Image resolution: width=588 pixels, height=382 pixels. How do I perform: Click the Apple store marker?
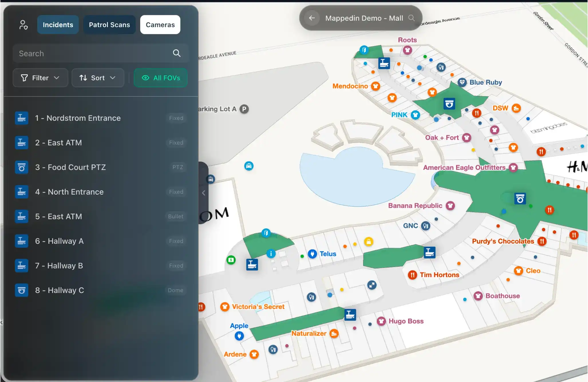(239, 336)
